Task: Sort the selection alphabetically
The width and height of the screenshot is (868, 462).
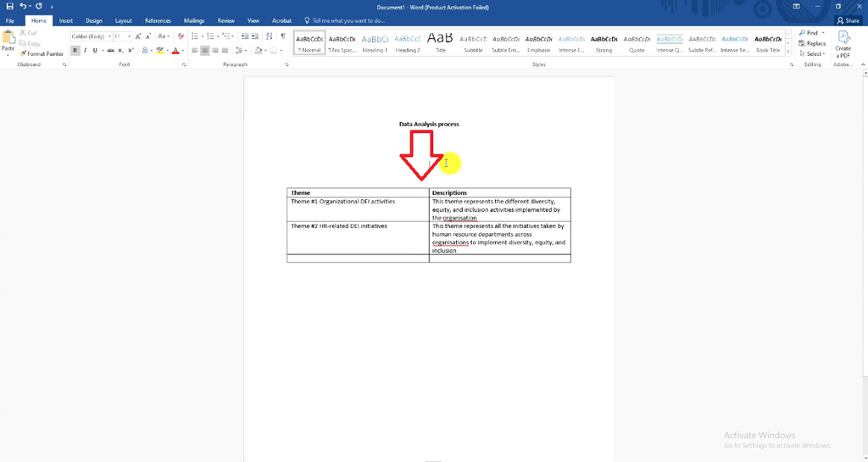Action: click(269, 36)
